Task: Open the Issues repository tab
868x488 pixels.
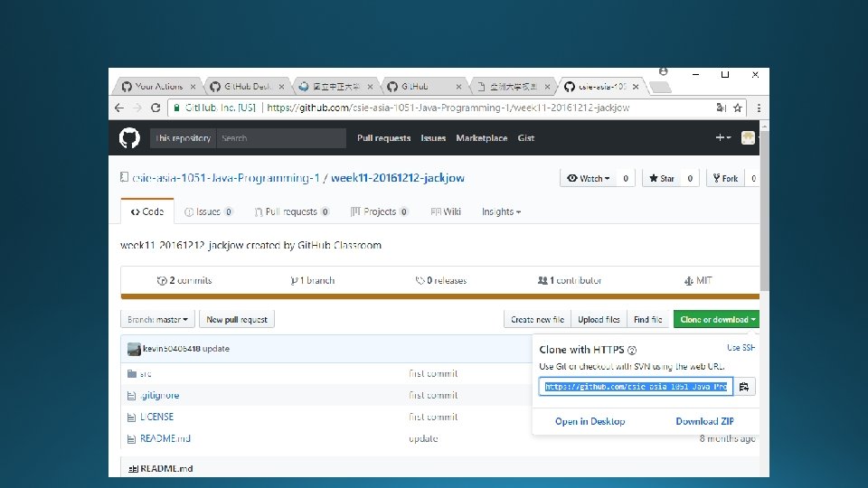Action: (x=208, y=211)
